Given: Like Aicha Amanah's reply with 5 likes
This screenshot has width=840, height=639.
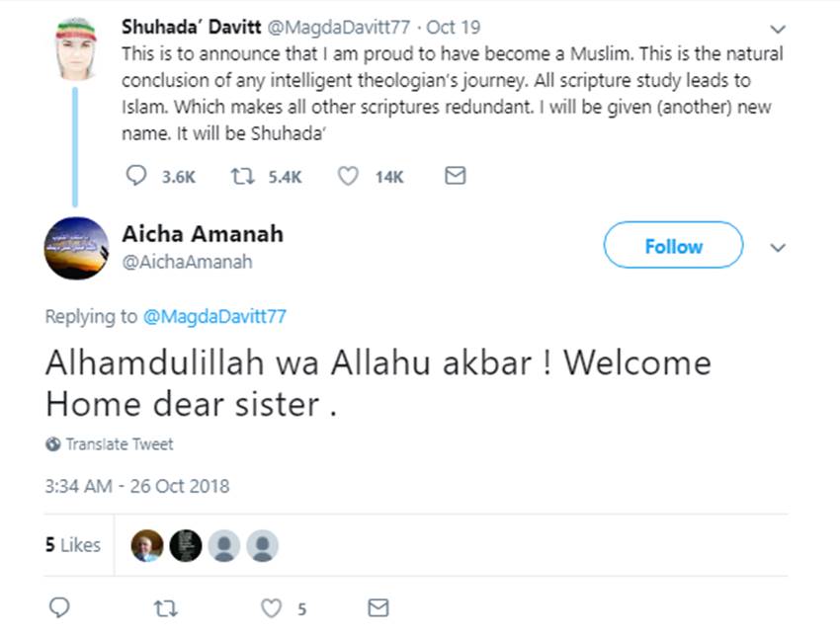Looking at the screenshot, I should (272, 607).
